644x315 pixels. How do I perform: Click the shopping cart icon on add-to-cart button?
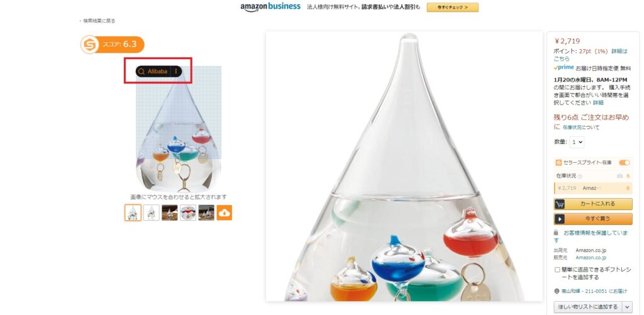(x=559, y=204)
